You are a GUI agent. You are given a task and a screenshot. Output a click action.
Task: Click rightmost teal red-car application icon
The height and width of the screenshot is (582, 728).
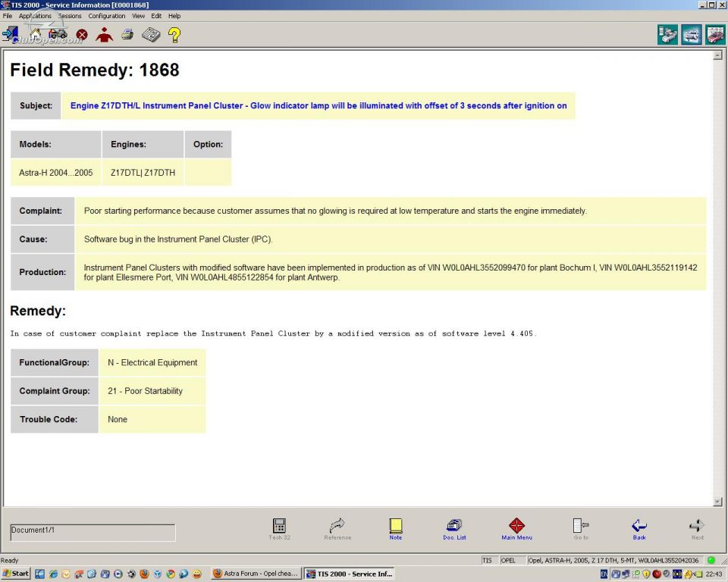tap(715, 36)
